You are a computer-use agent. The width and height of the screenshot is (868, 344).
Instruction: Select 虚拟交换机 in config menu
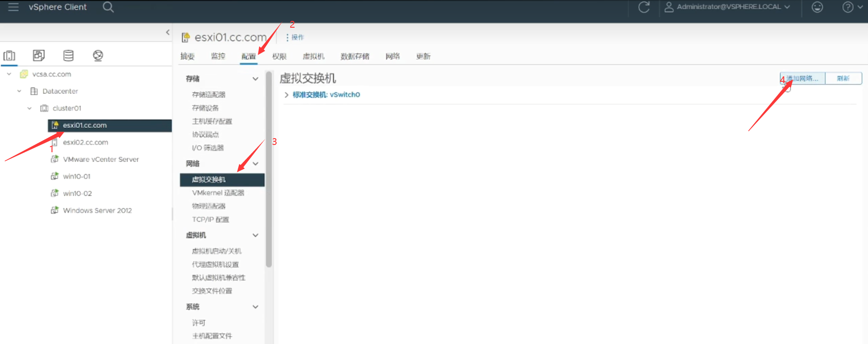point(222,179)
